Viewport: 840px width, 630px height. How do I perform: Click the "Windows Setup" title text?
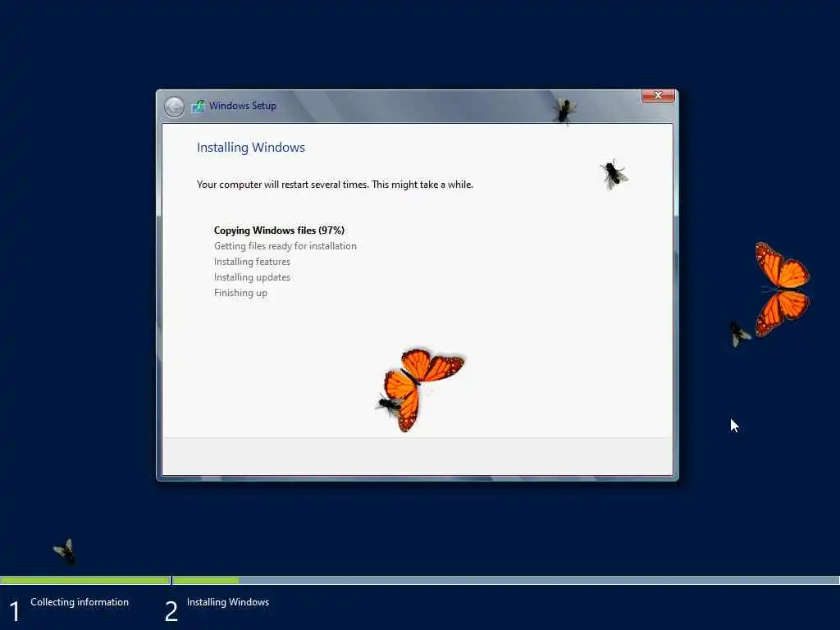point(242,106)
